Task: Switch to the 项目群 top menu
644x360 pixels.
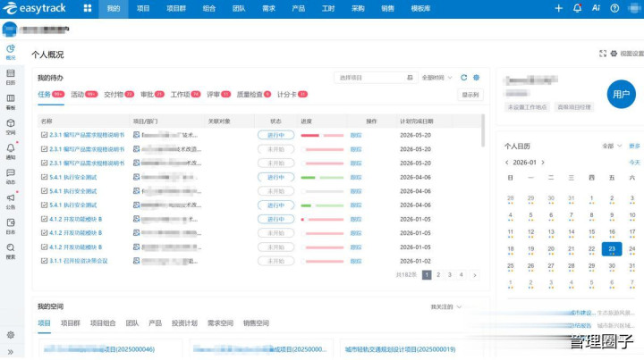Action: point(176,8)
